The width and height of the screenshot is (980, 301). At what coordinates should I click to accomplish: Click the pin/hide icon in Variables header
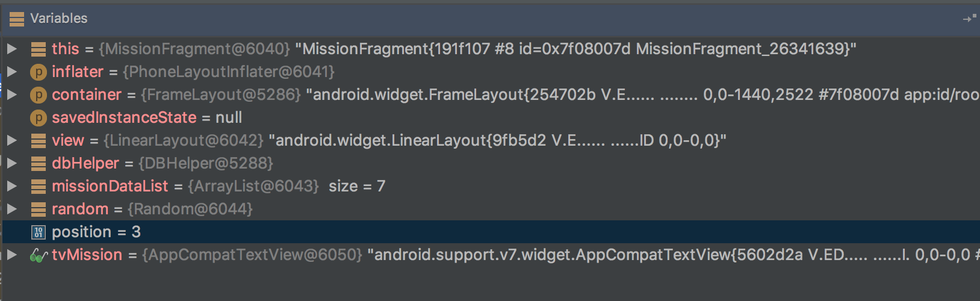969,19
